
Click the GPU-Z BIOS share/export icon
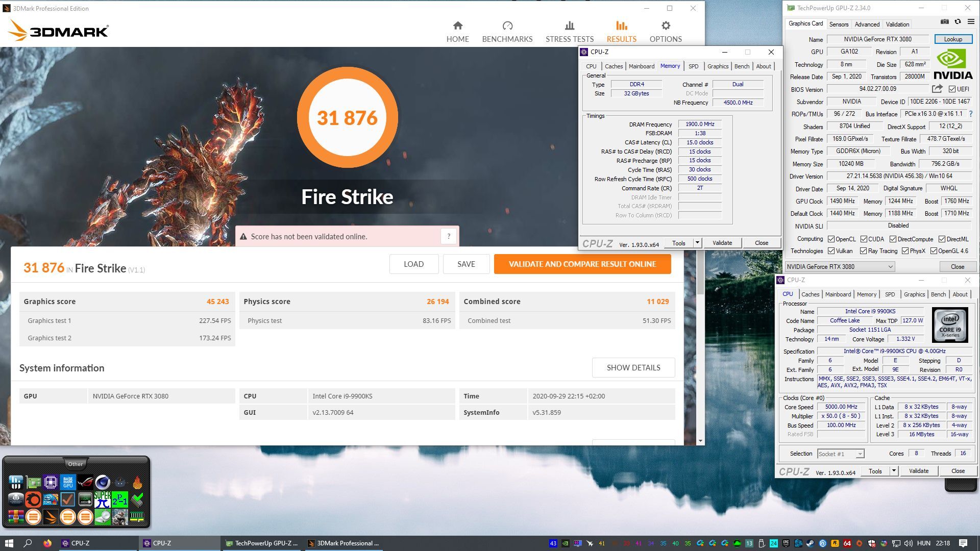pyautogui.click(x=937, y=89)
